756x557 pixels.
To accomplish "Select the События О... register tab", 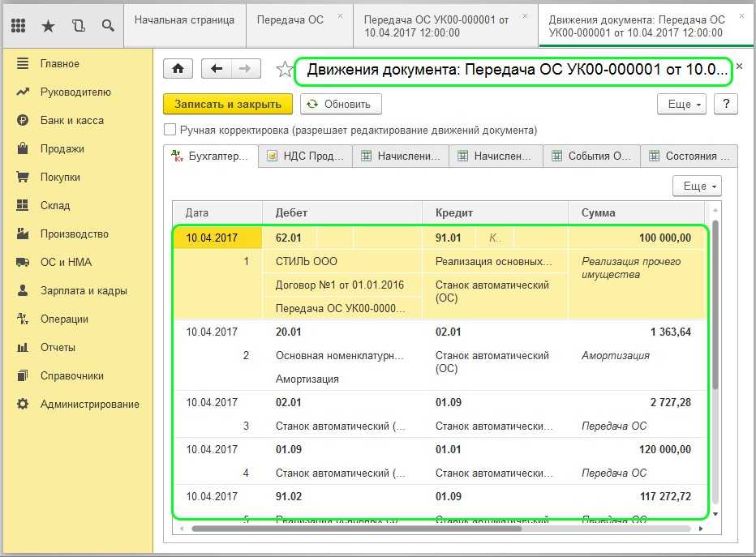I will coord(591,156).
